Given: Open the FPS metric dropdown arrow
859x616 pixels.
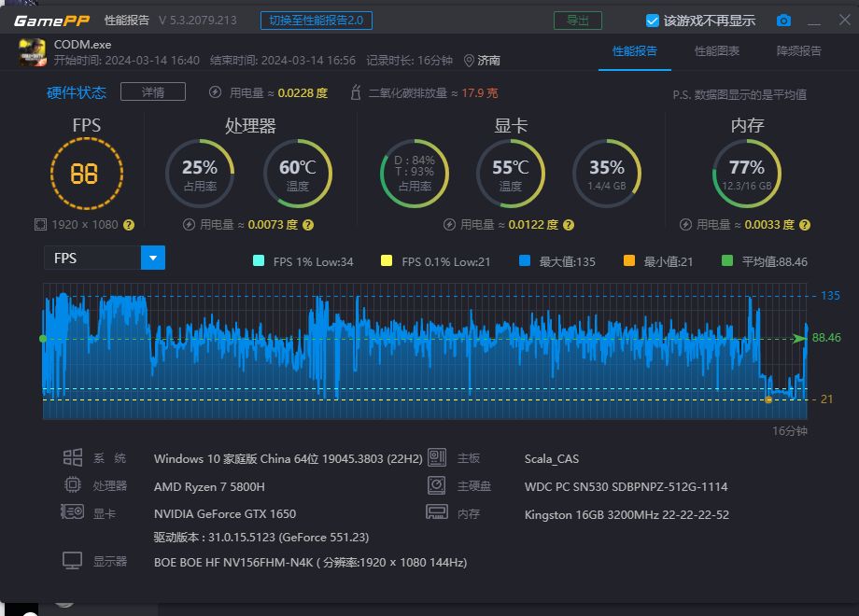Looking at the screenshot, I should click(153, 258).
